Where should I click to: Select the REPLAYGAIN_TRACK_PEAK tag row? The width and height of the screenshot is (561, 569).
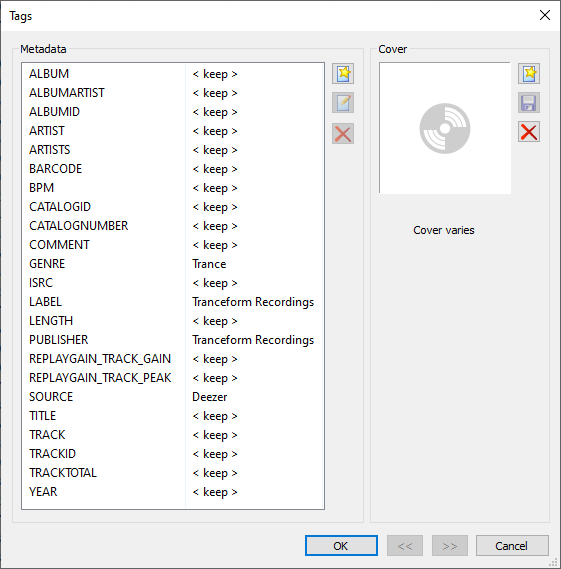(x=173, y=378)
